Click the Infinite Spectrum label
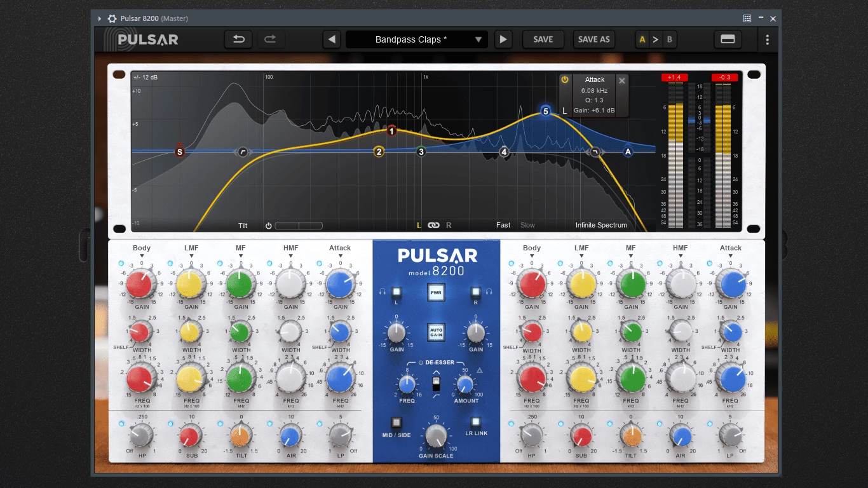The height and width of the screenshot is (488, 868). [x=601, y=225]
